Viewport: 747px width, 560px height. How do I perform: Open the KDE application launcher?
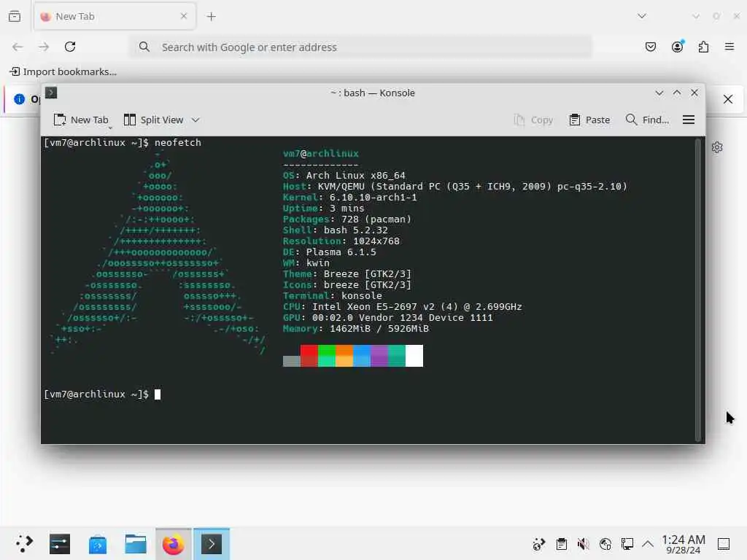pyautogui.click(x=23, y=544)
